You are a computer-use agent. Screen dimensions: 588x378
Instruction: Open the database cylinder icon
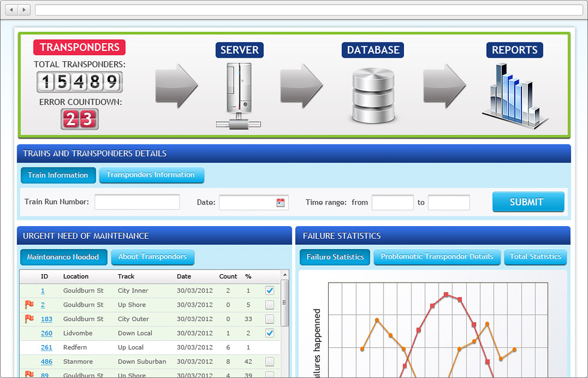pyautogui.click(x=373, y=95)
